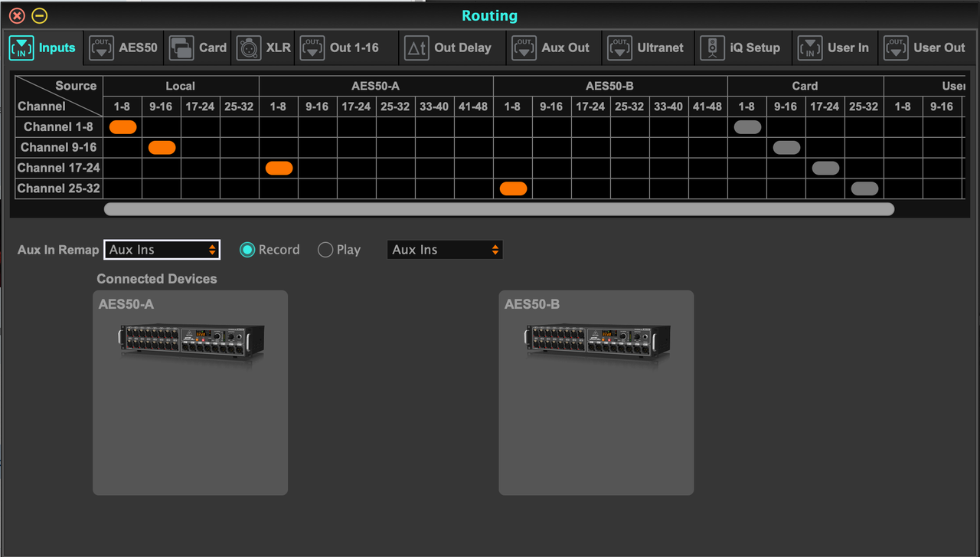Screen dimensions: 980x557
Task: Click the Card source header
Action: [805, 86]
